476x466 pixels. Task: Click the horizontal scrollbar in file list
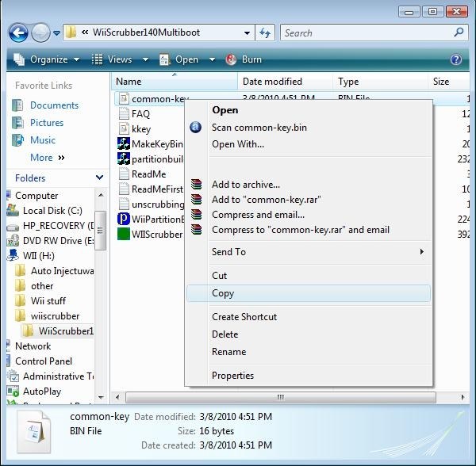pos(279,397)
